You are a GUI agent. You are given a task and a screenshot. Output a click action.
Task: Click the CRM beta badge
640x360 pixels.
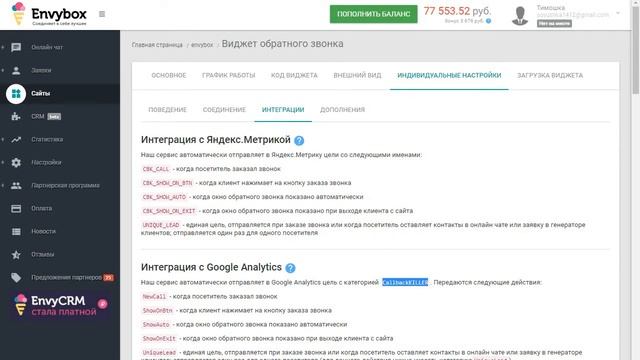[54, 117]
